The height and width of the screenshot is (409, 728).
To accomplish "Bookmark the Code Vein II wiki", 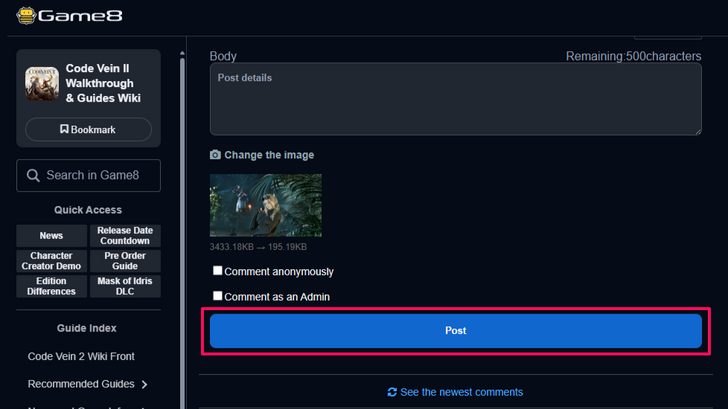I will tap(88, 130).
